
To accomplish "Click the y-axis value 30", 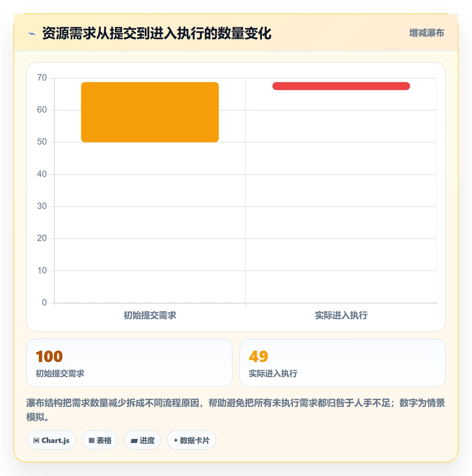I will [42, 206].
